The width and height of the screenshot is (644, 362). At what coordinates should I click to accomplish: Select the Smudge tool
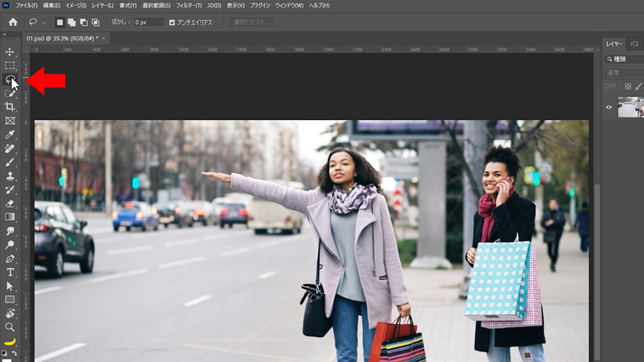coord(10,231)
